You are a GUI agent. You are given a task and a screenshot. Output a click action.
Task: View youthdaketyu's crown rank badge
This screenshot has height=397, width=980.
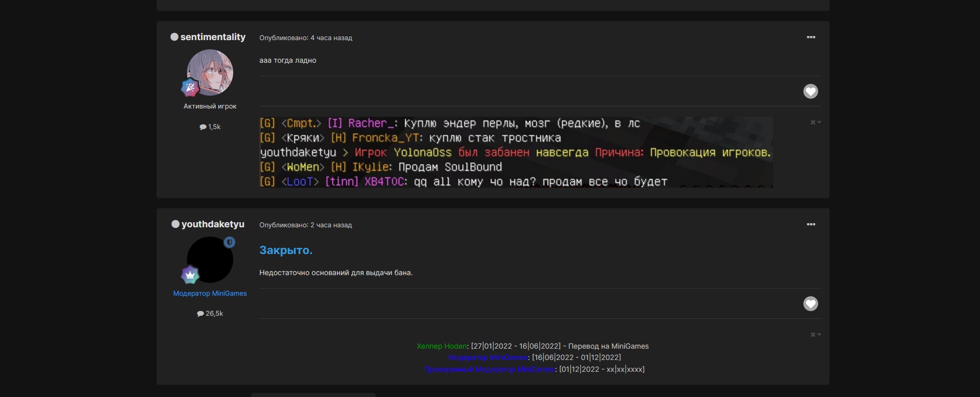(190, 275)
